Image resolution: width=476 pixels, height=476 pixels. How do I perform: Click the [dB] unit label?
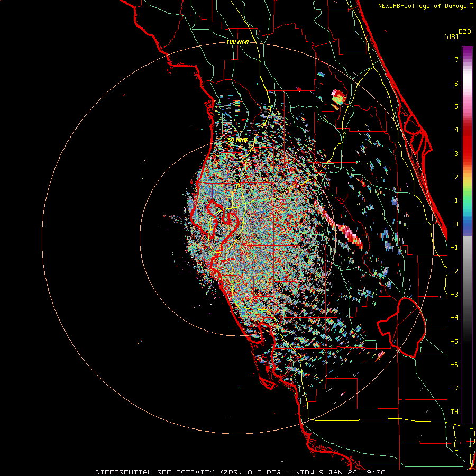pos(451,36)
